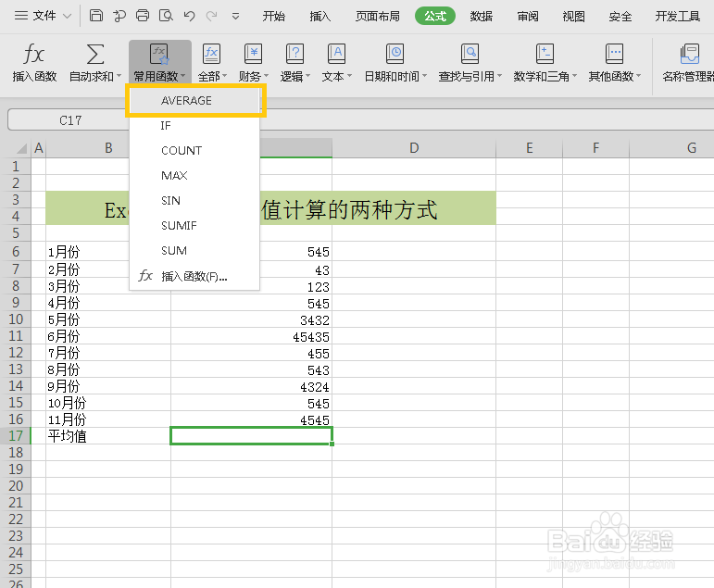Click the 5月份 cell
714x588 pixels.
pyautogui.click(x=108, y=319)
